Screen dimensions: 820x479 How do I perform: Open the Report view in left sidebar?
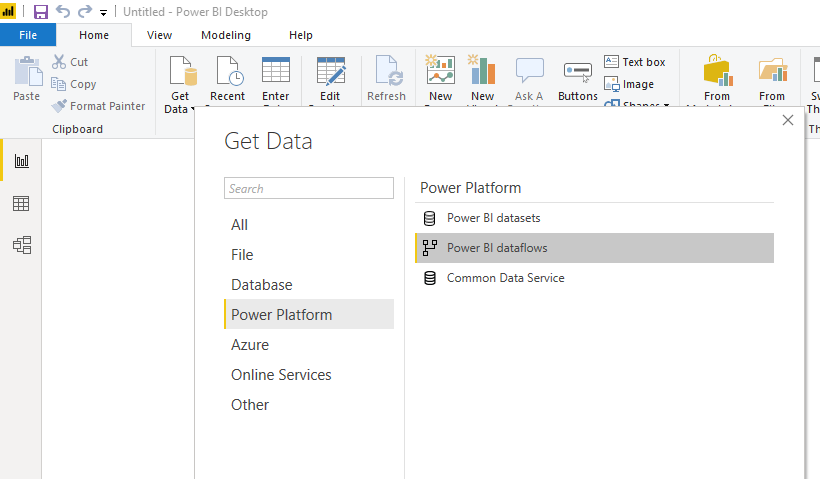click(x=21, y=161)
